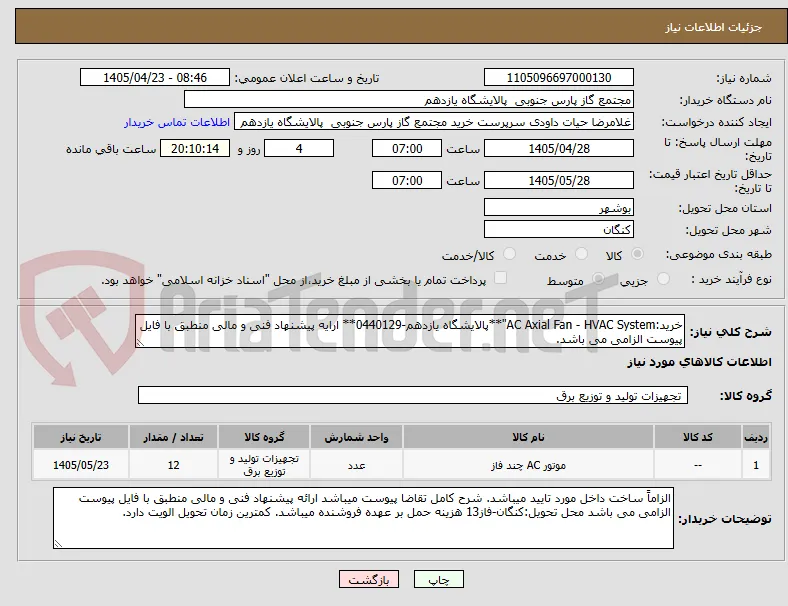788x606 pixels.
Task: Click the product code cell with dashes
Action: tap(698, 465)
